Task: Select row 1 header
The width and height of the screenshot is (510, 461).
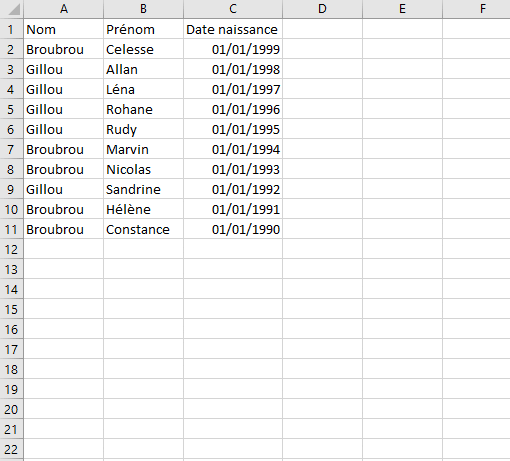Action: click(x=12, y=29)
